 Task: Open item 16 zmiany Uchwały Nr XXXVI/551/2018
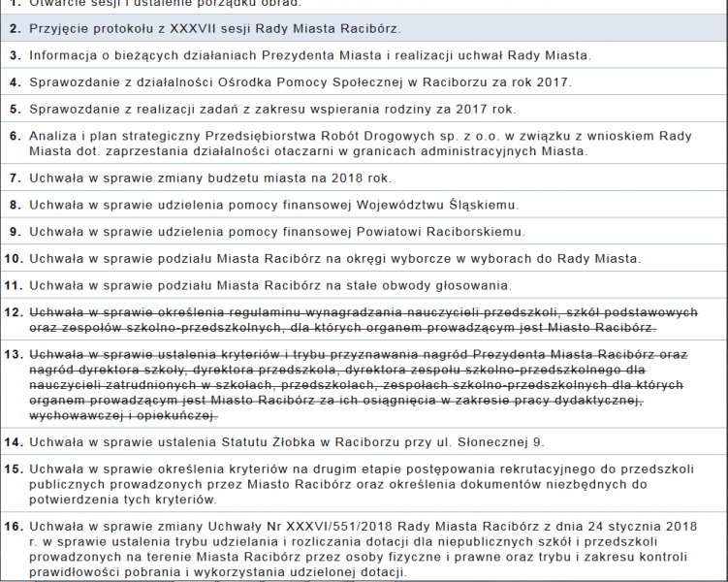click(x=364, y=548)
